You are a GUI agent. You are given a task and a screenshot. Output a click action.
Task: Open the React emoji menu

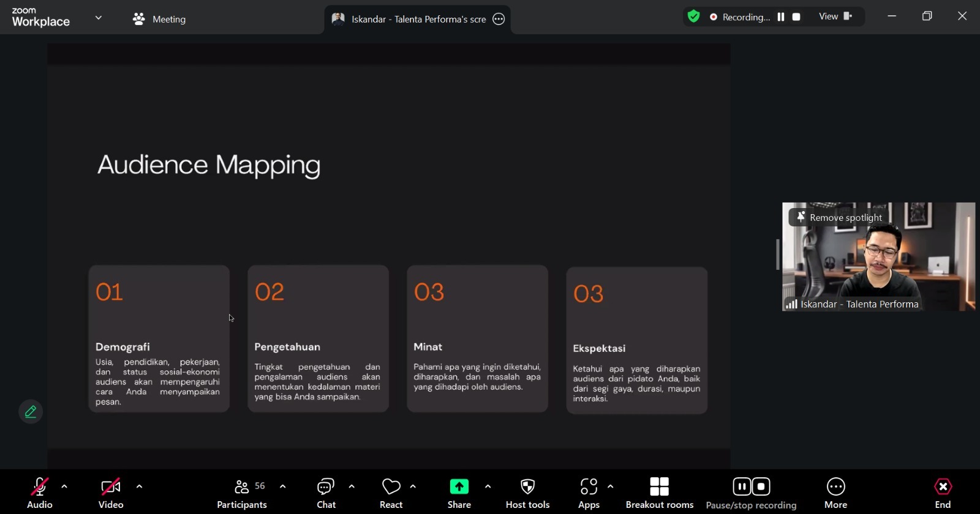(391, 493)
